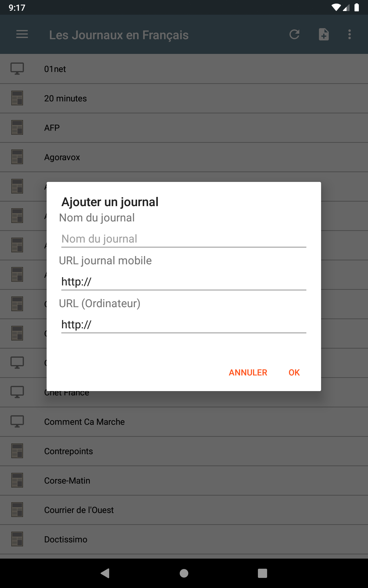The height and width of the screenshot is (588, 368).
Task: Tap the desktop monitor icon beside 01net
Action: [x=17, y=69]
